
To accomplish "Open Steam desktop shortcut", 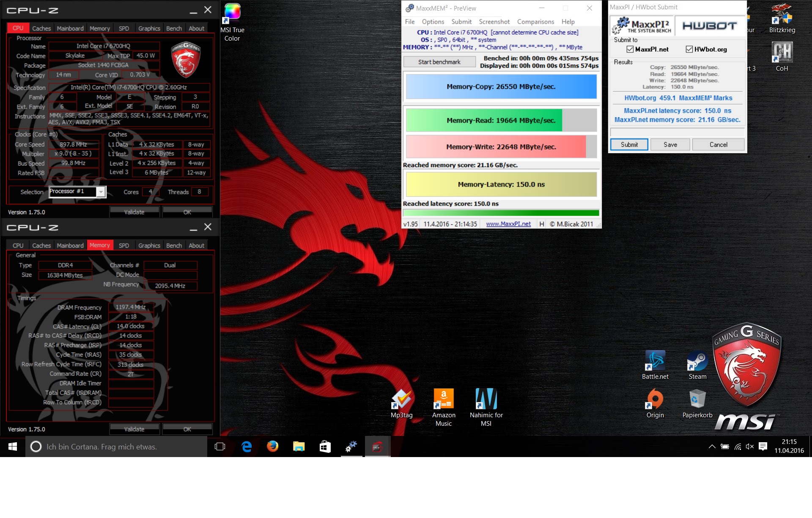I will click(697, 365).
